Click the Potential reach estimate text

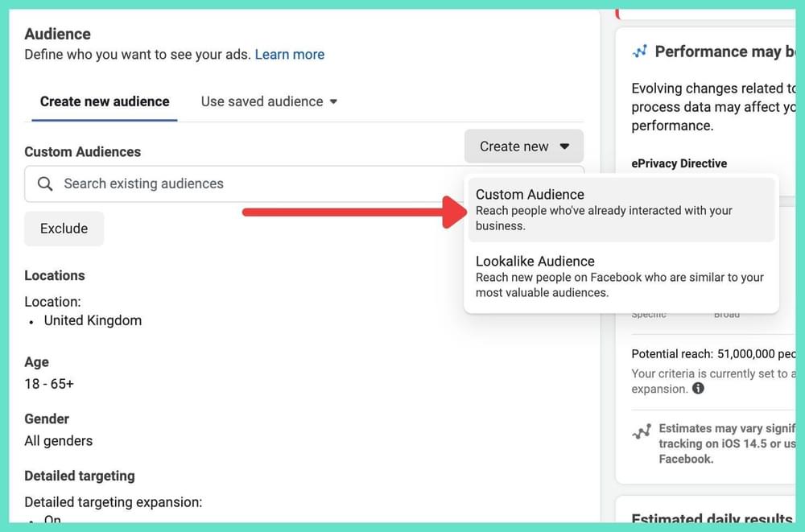click(708, 353)
